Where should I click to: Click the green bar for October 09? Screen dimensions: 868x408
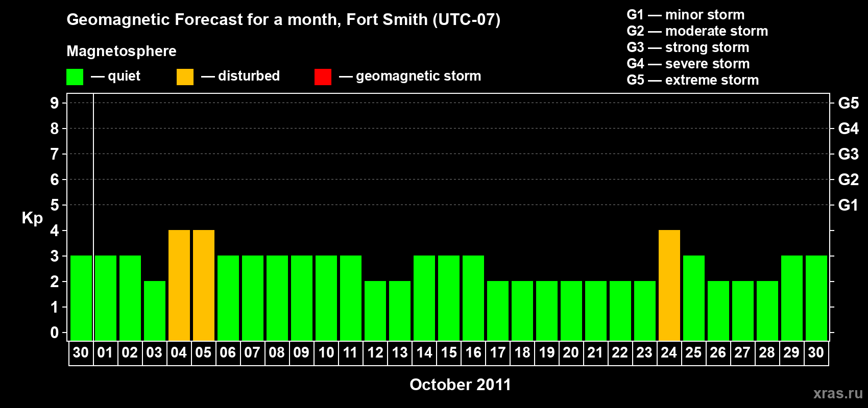coord(302,298)
